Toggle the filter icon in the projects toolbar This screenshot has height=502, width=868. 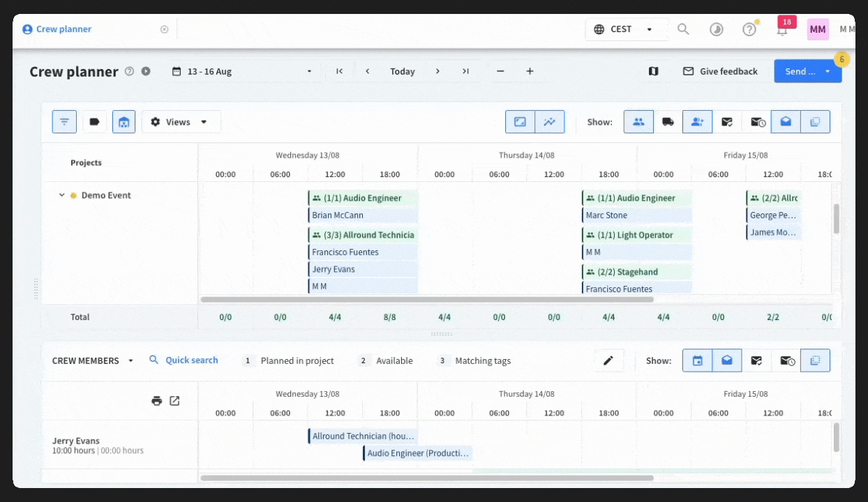(x=64, y=122)
